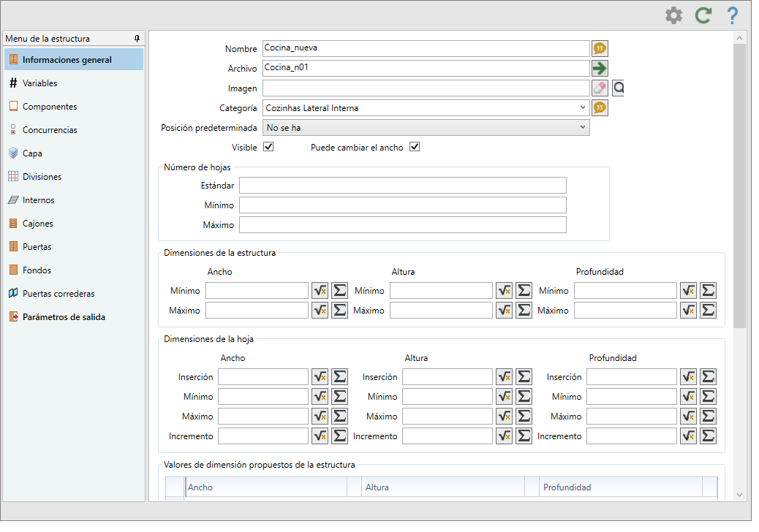This screenshot has width=759, height=532.
Task: Open formula editor for estructura Ancho Máximo
Action: pyautogui.click(x=320, y=310)
